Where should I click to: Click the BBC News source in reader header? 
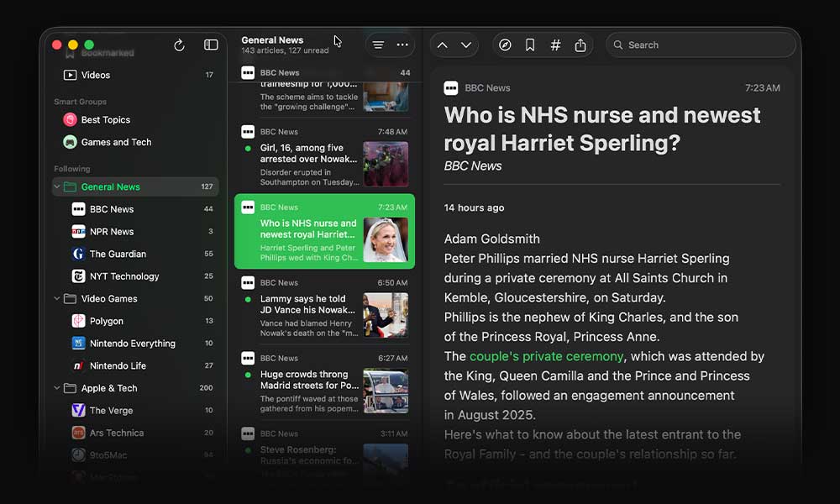(x=487, y=88)
